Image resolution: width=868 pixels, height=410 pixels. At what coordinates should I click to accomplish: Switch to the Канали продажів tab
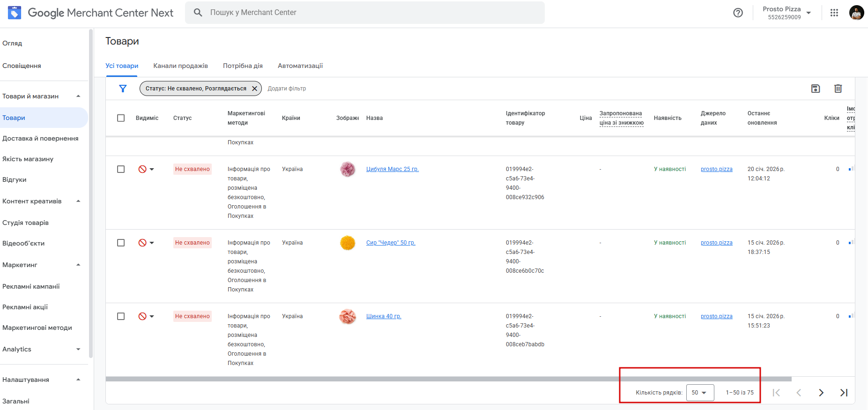(180, 66)
